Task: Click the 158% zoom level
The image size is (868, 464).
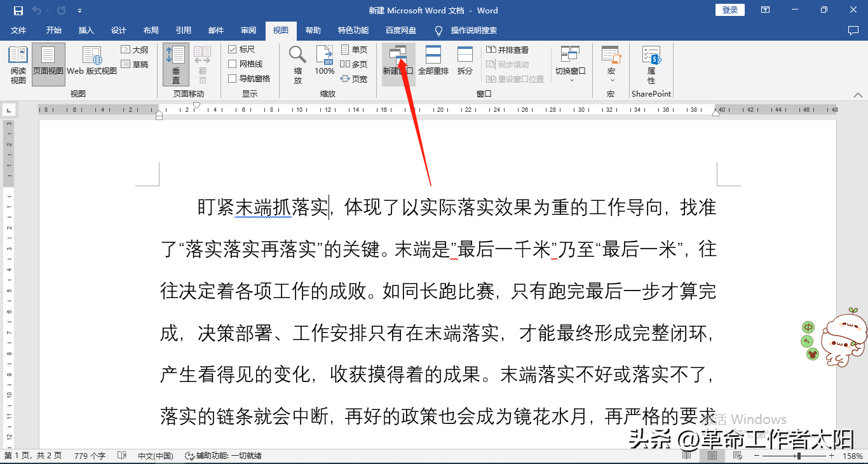Action: (852, 456)
